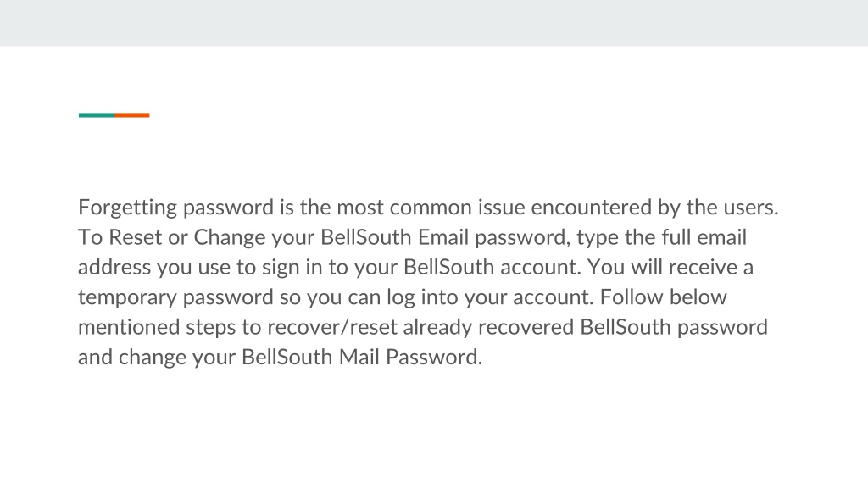Click the words "Follow below"
Viewport: 868px width, 488px height.
click(x=663, y=297)
